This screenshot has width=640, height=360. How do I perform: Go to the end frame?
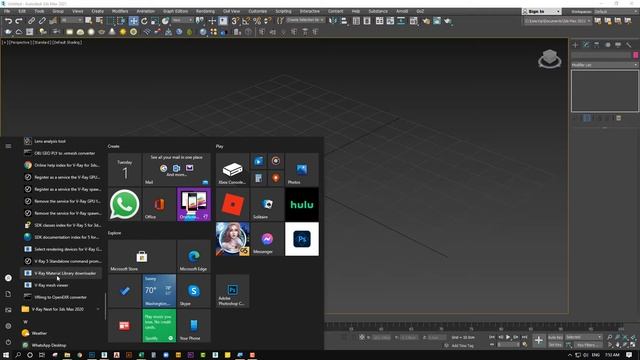click(x=524, y=337)
